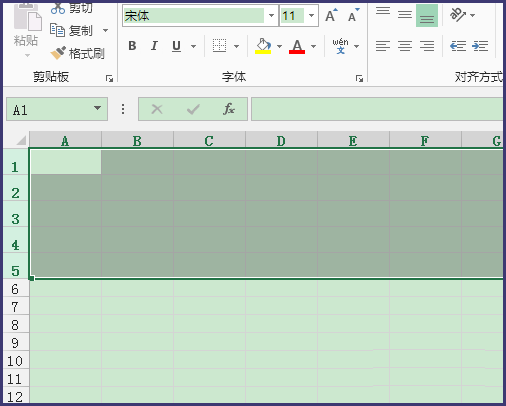Click cell D8 below the selection

(x=281, y=324)
